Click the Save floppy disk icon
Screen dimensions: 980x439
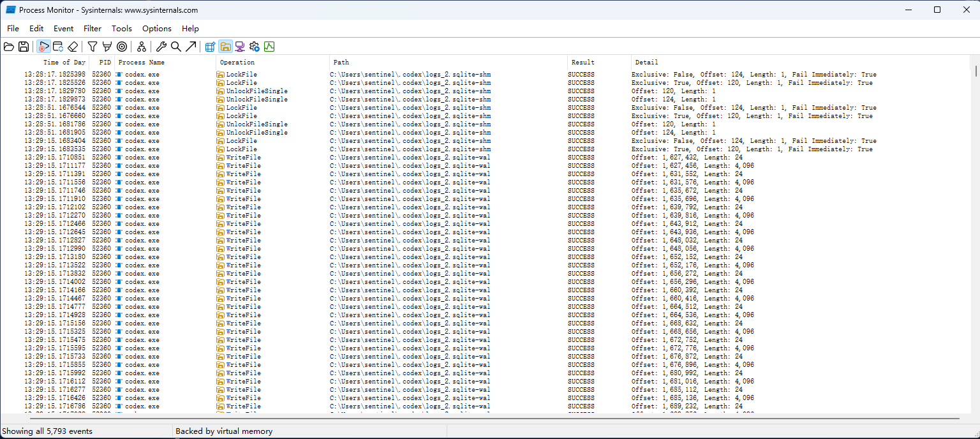coord(24,47)
